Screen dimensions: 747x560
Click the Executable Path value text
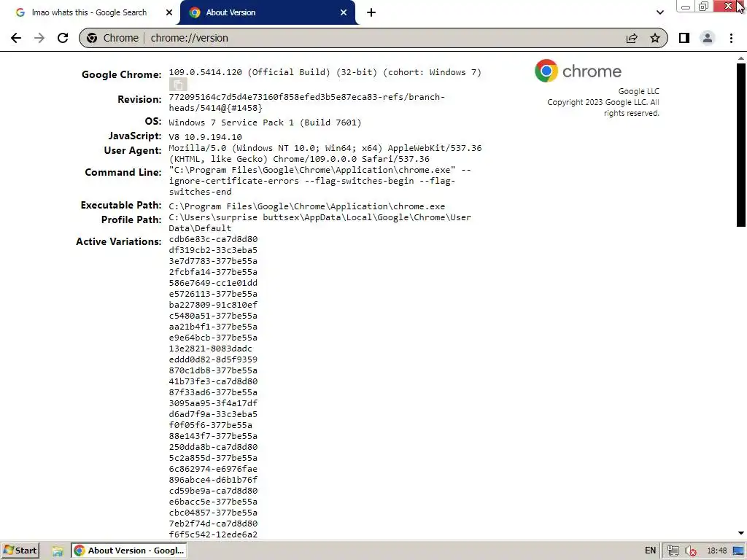coord(307,206)
